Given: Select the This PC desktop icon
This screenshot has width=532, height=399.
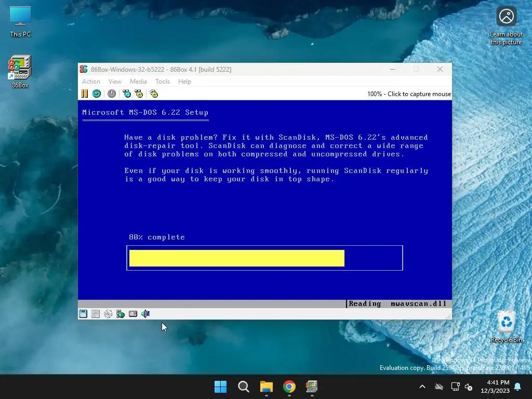Looking at the screenshot, I should [20, 21].
